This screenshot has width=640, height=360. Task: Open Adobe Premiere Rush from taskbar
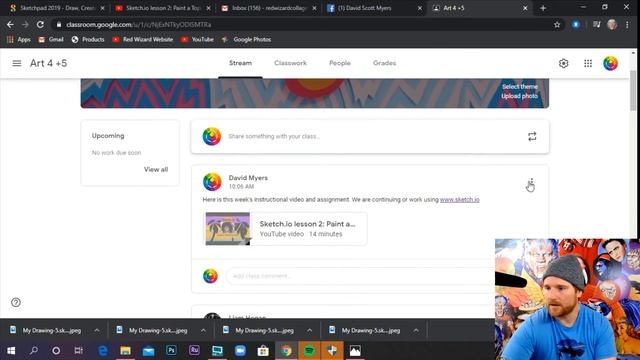[x=194, y=351]
